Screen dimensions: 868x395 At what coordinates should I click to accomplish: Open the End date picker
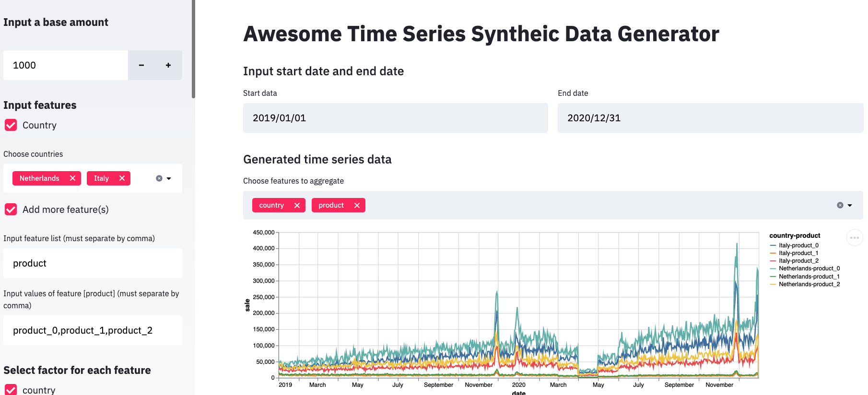point(710,118)
